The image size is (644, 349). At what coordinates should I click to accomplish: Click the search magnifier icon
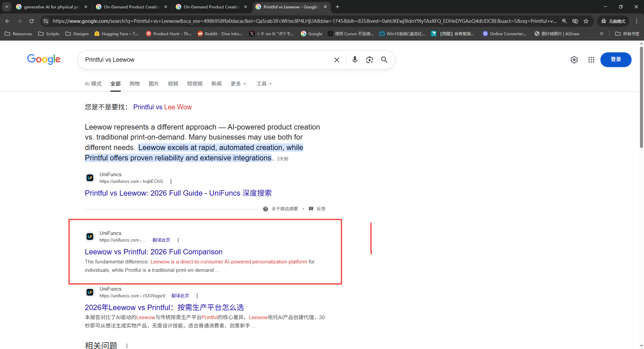click(384, 60)
